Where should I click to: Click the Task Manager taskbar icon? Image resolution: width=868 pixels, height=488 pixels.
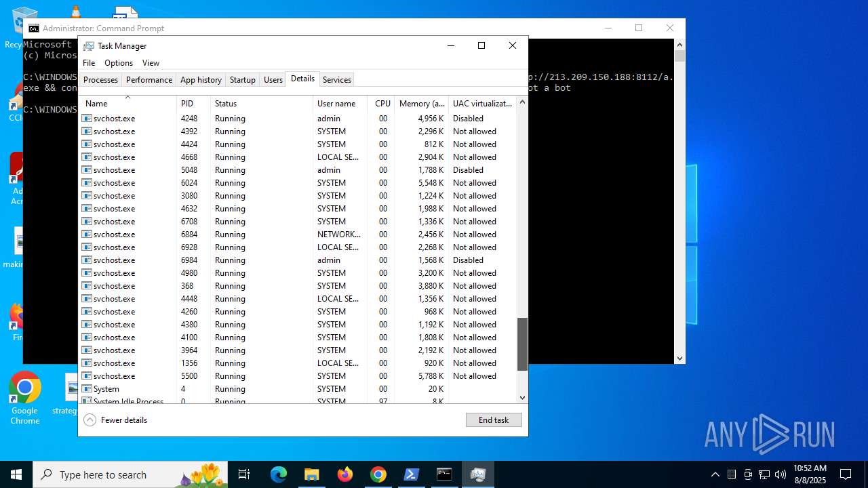point(477,474)
